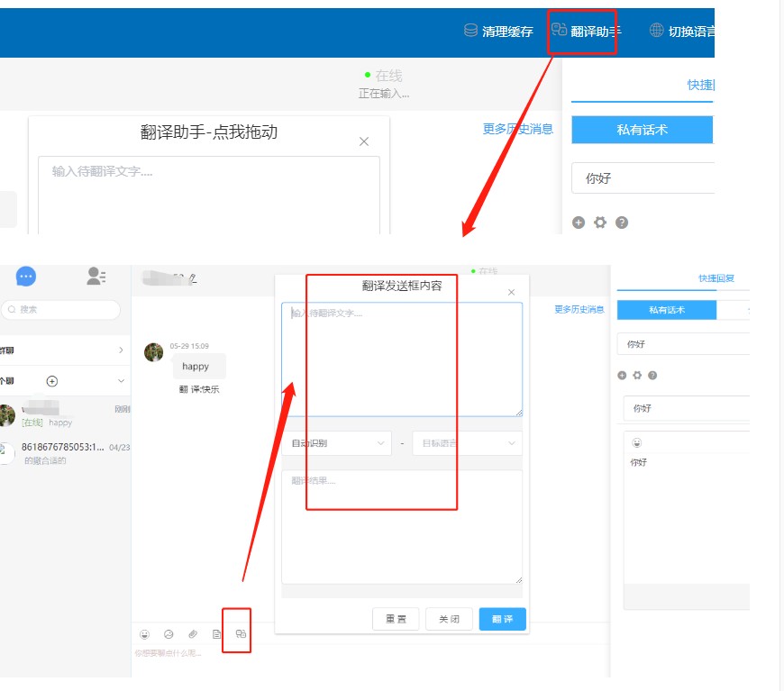Open 更多历史消息 in the upper screenshot
The width and height of the screenshot is (784, 691).
pyautogui.click(x=517, y=129)
